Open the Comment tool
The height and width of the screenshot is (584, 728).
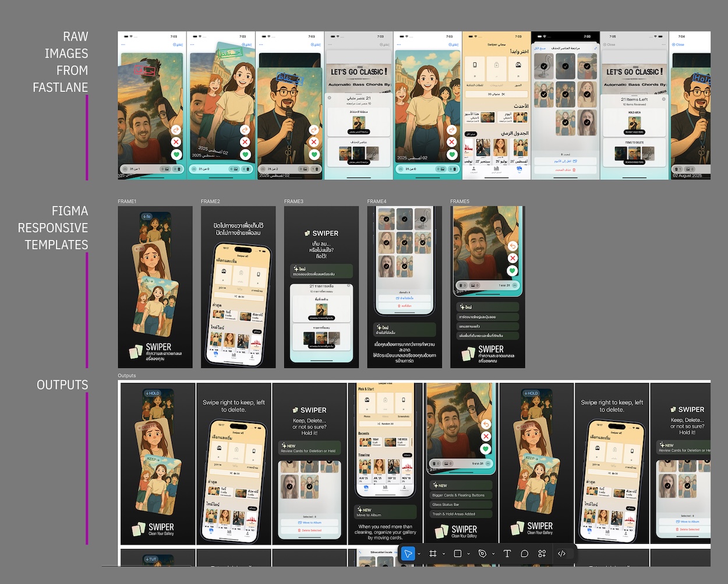(x=525, y=554)
